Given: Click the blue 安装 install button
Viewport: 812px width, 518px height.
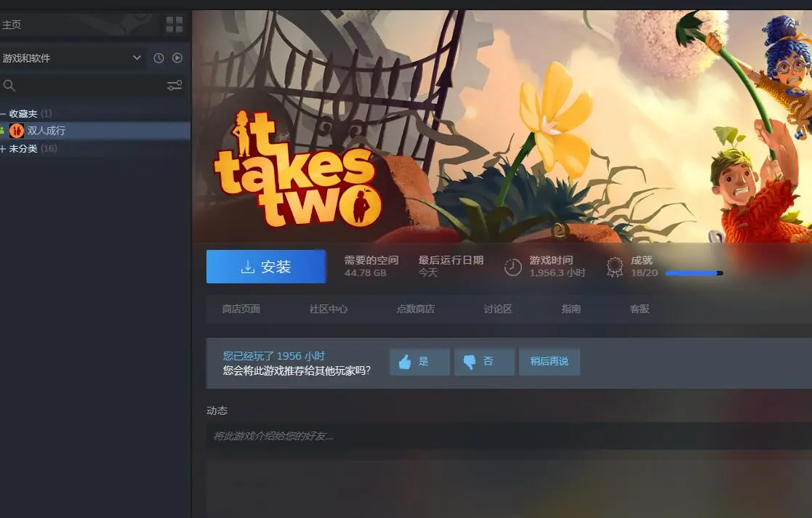Looking at the screenshot, I should click(x=266, y=267).
